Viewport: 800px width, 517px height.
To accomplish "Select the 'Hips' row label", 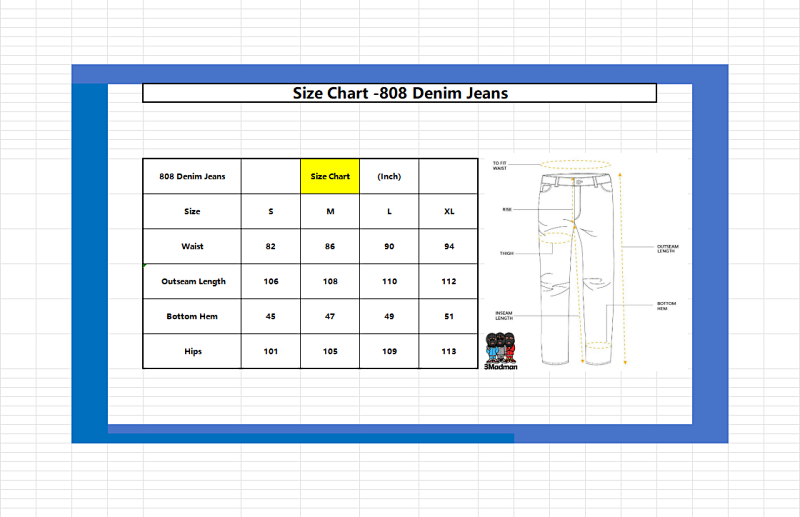I will (x=192, y=351).
